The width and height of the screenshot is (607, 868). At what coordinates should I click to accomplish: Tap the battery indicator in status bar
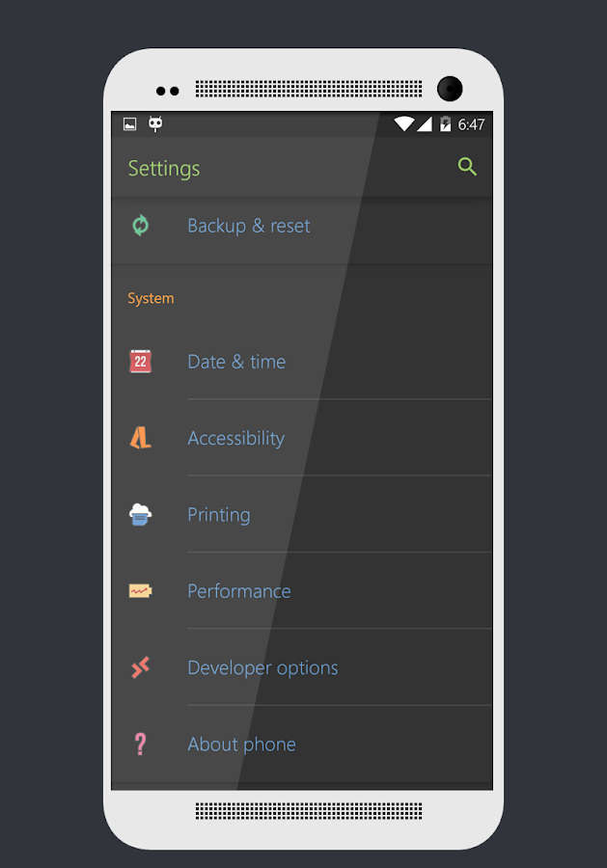coord(445,123)
